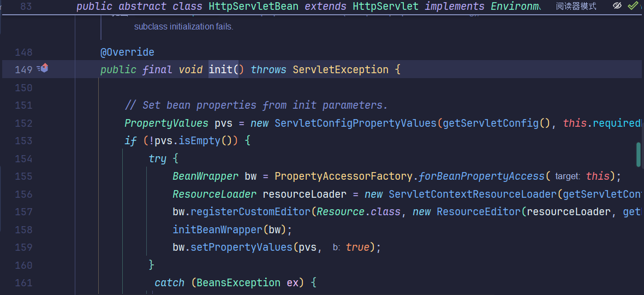
Task: Click HttpServlet superclass in the sticky header
Action: (x=386, y=7)
